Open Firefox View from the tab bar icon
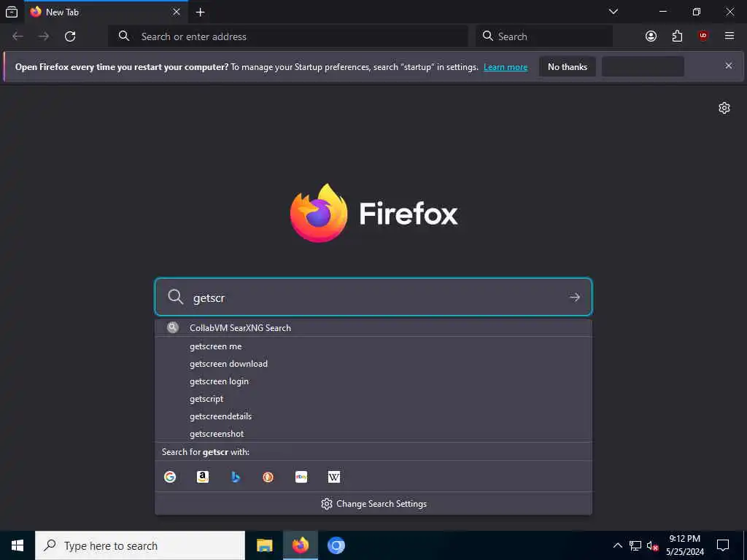Image resolution: width=747 pixels, height=560 pixels. [x=12, y=12]
